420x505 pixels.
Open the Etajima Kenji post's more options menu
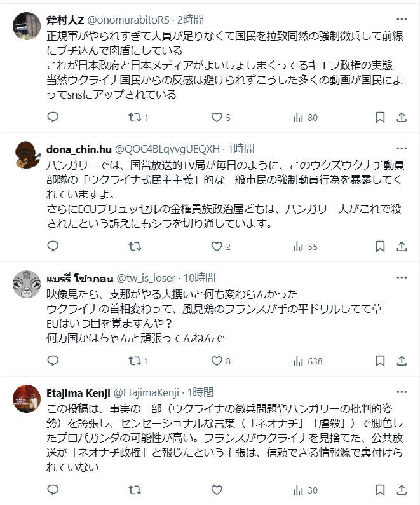(x=402, y=392)
